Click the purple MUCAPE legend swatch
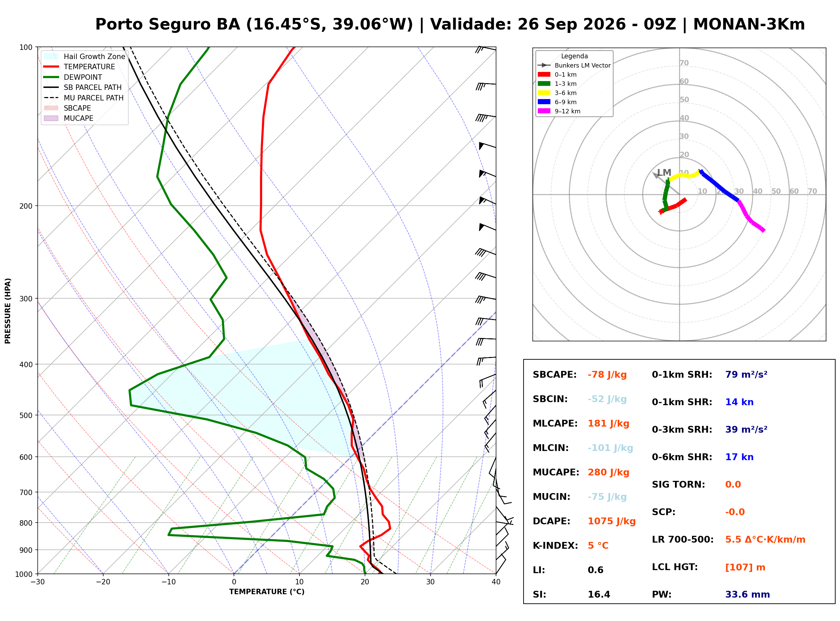This screenshot has width=840, height=621. [x=51, y=118]
